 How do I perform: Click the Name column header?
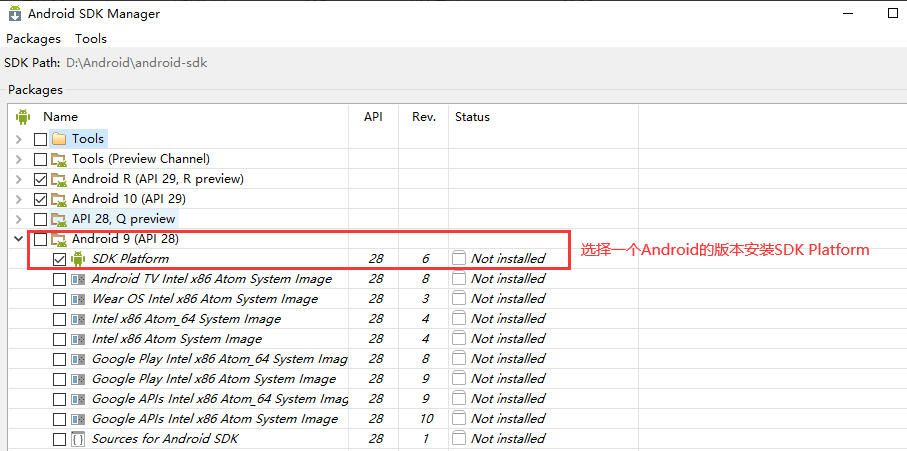pyautogui.click(x=60, y=117)
